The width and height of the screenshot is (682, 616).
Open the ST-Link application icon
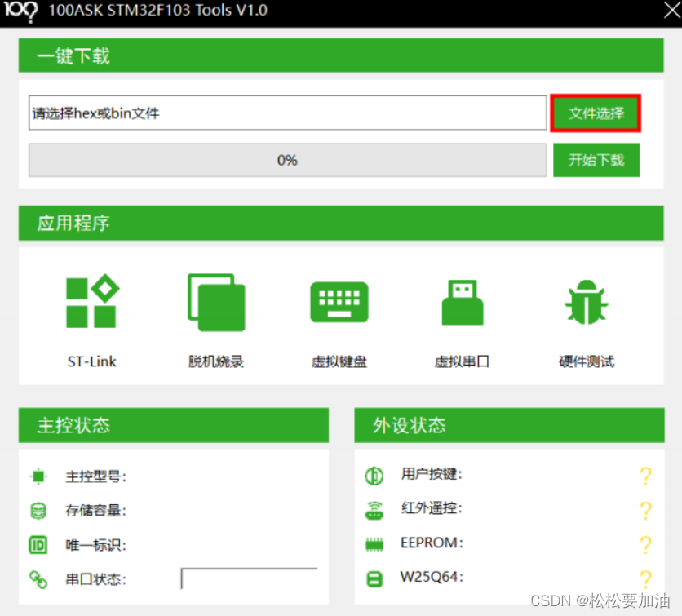click(92, 301)
